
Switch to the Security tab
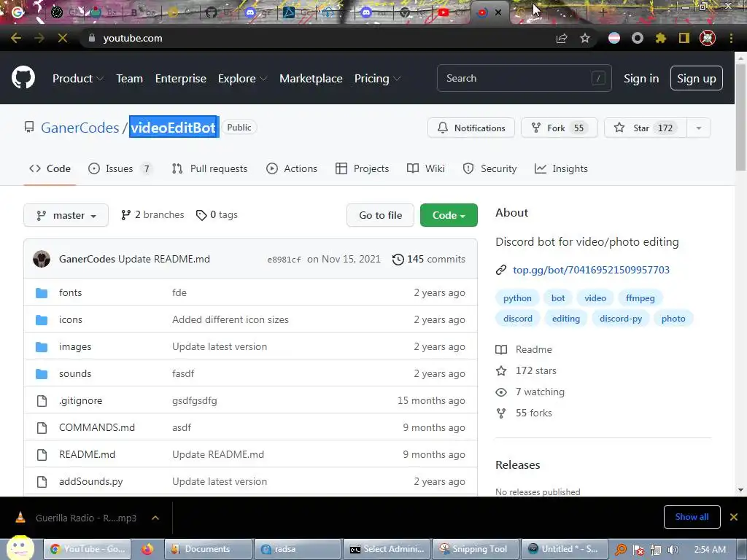[x=489, y=168]
